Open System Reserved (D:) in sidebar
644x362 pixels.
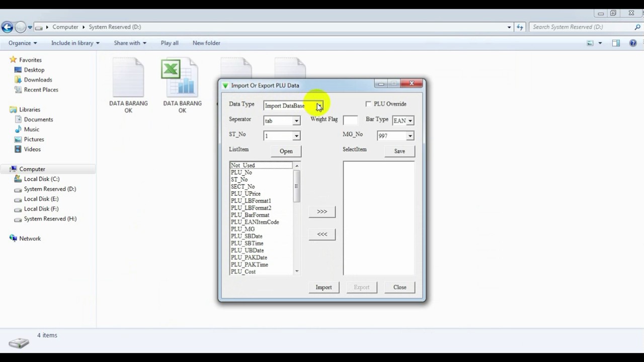pos(50,189)
